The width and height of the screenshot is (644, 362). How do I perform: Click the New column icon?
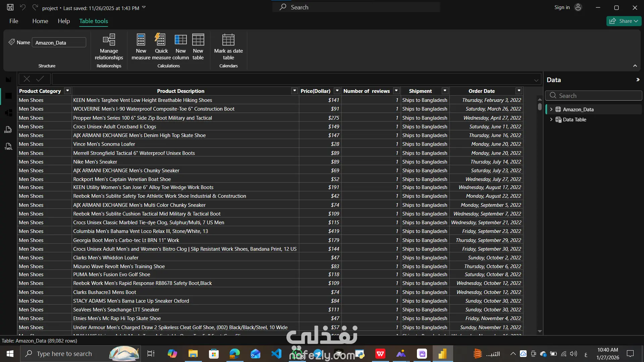click(x=180, y=40)
